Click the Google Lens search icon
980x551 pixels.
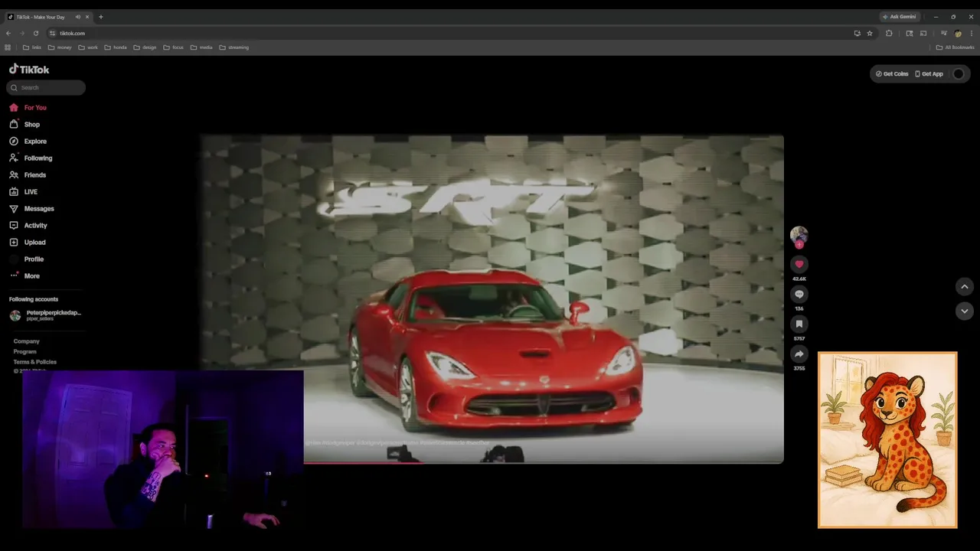[910, 34]
